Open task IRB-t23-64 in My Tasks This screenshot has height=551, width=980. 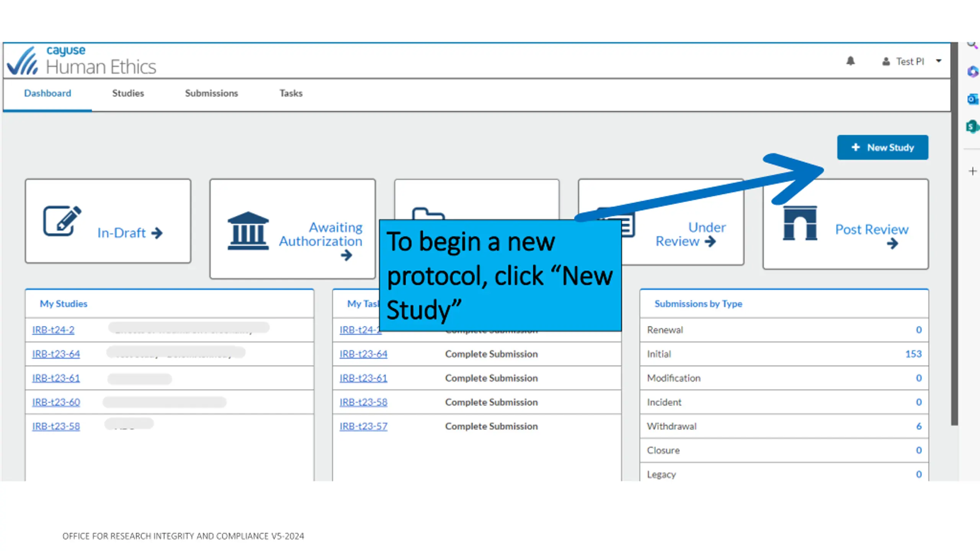[363, 354]
